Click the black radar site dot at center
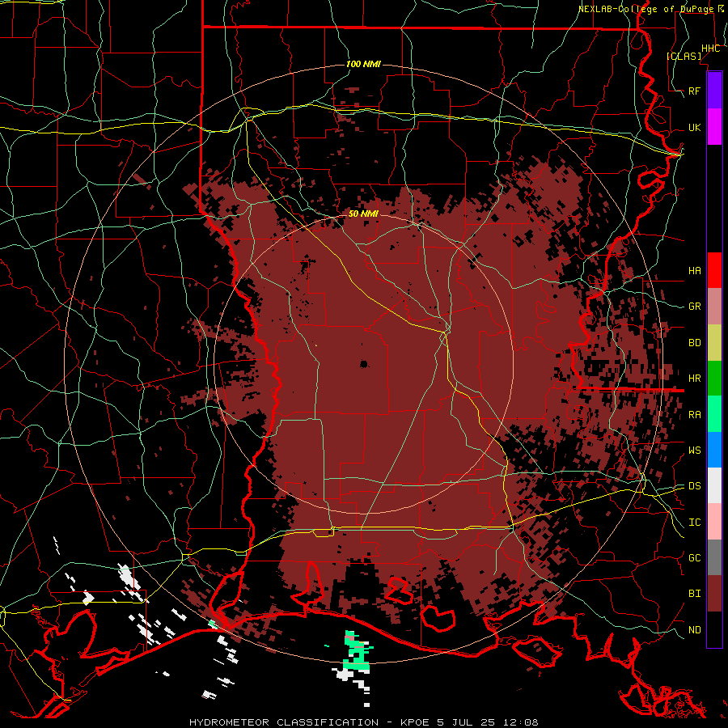 click(x=364, y=364)
